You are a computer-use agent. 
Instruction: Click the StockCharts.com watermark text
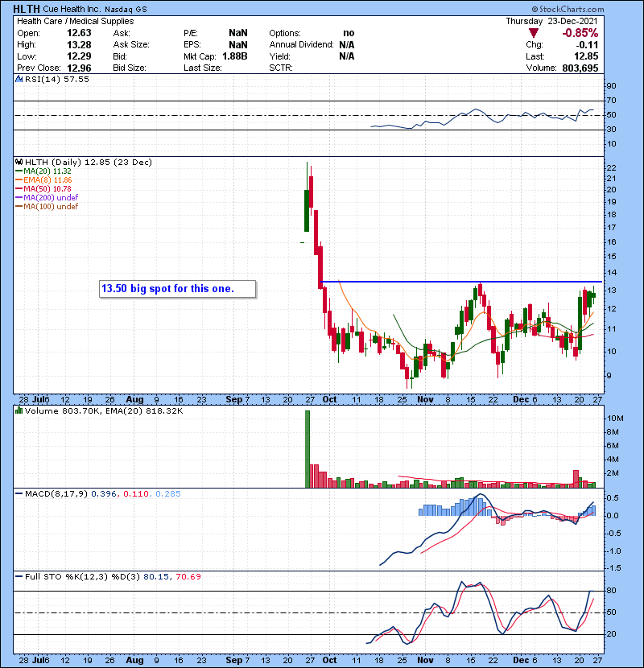(568, 9)
